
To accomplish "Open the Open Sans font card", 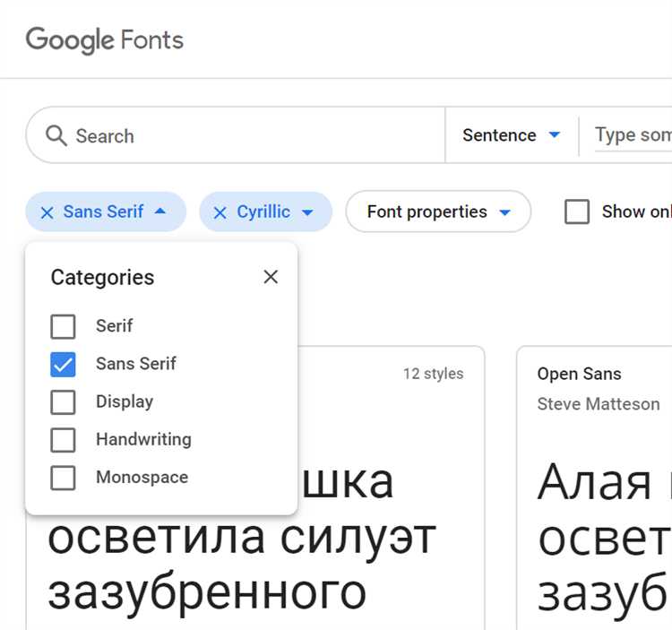I will [579, 375].
